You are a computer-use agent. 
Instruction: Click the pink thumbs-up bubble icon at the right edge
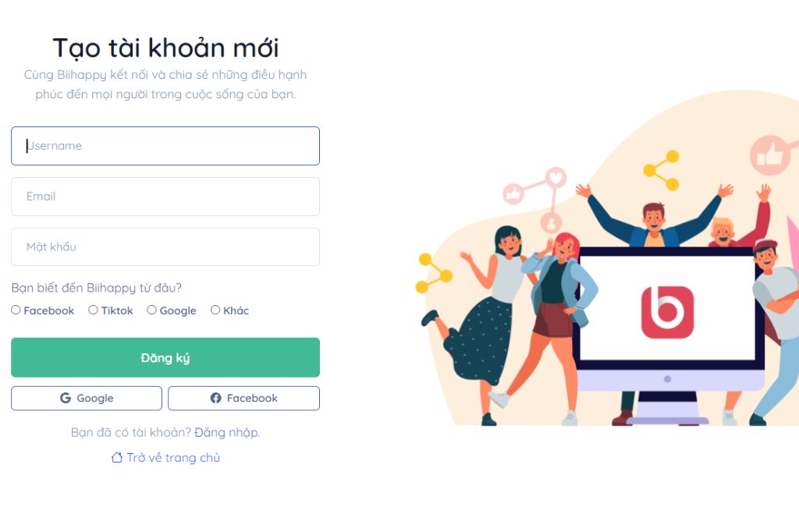point(770,155)
